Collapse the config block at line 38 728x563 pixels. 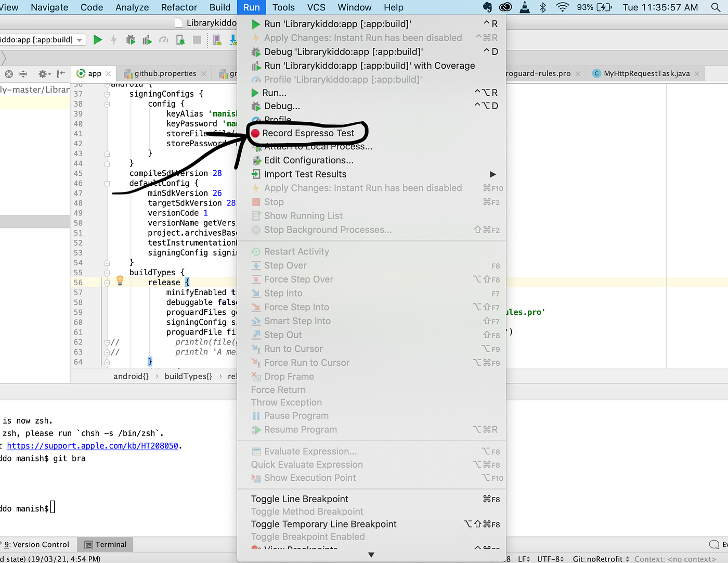(x=107, y=104)
